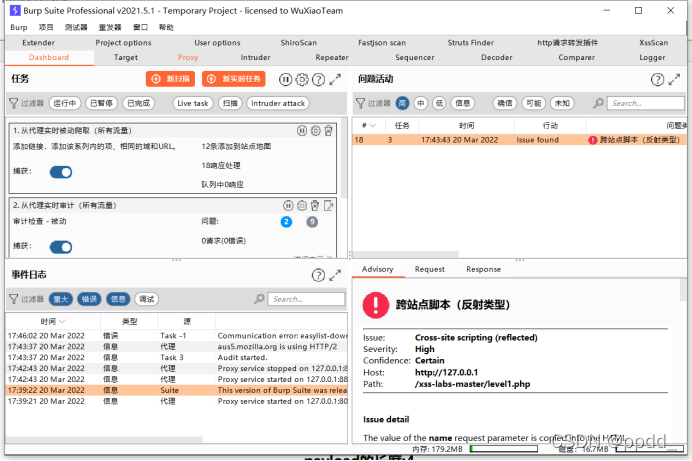Click the 问题活动 table horizontal scrollbar

pyautogui.click(x=406, y=255)
